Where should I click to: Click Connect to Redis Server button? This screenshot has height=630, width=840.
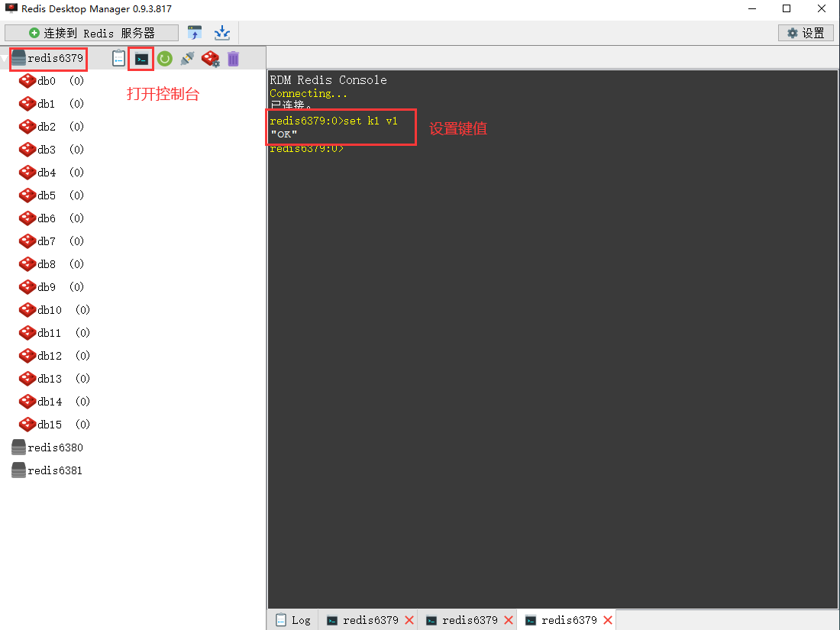92,33
